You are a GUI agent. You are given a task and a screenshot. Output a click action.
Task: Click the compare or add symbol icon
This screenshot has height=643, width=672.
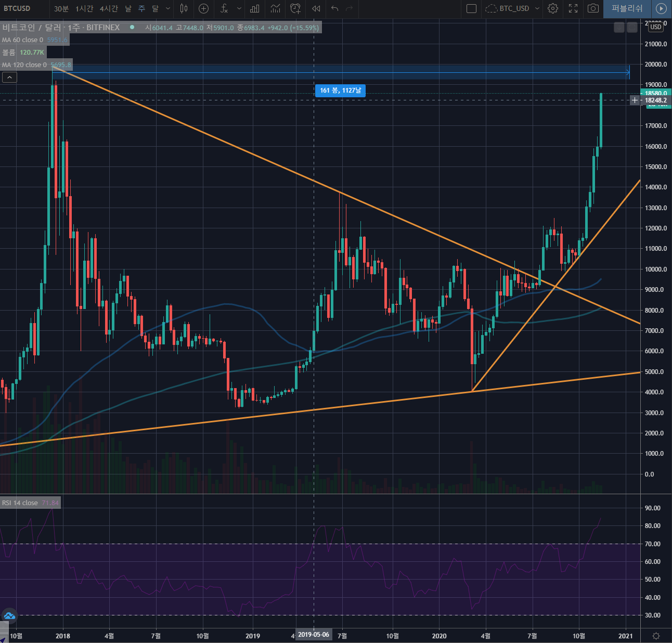(204, 8)
